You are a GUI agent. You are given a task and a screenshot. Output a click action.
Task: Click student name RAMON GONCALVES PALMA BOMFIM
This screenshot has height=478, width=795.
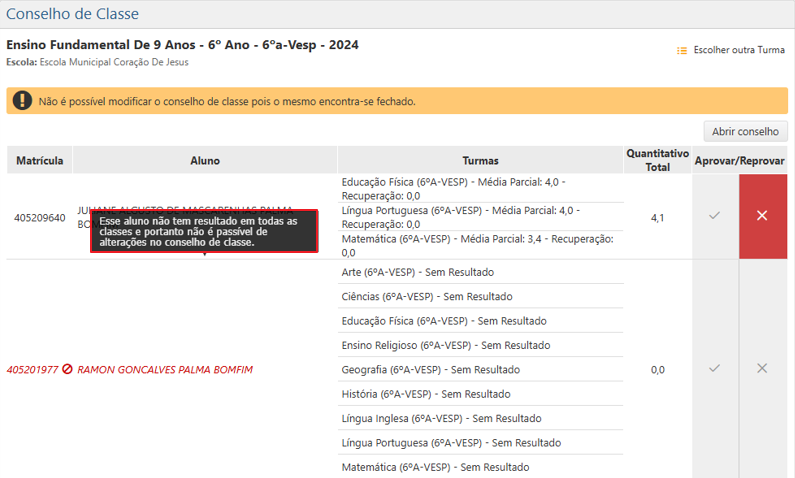click(165, 370)
